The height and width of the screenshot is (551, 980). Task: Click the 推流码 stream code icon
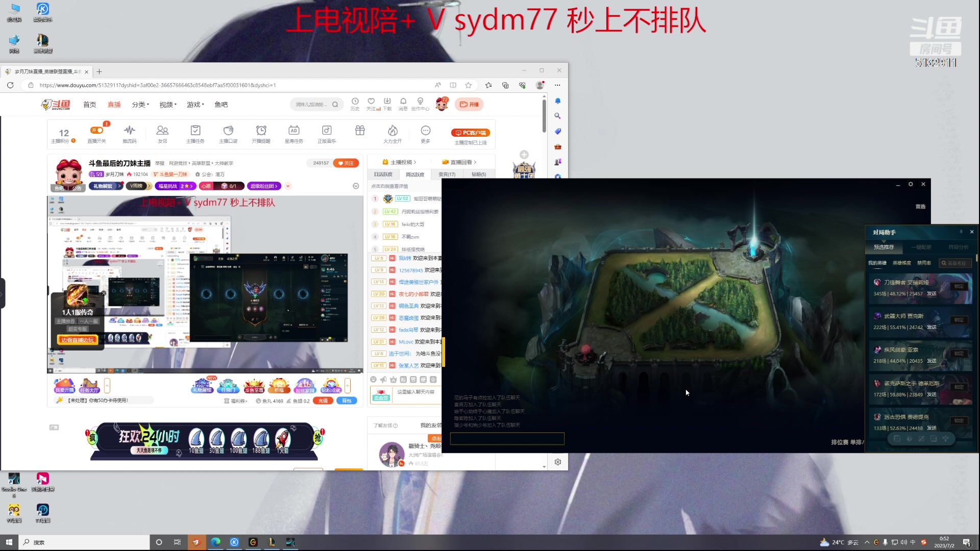pyautogui.click(x=130, y=131)
